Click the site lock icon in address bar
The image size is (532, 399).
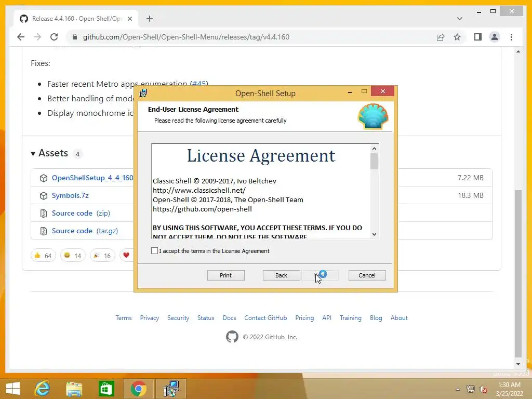[x=75, y=37]
